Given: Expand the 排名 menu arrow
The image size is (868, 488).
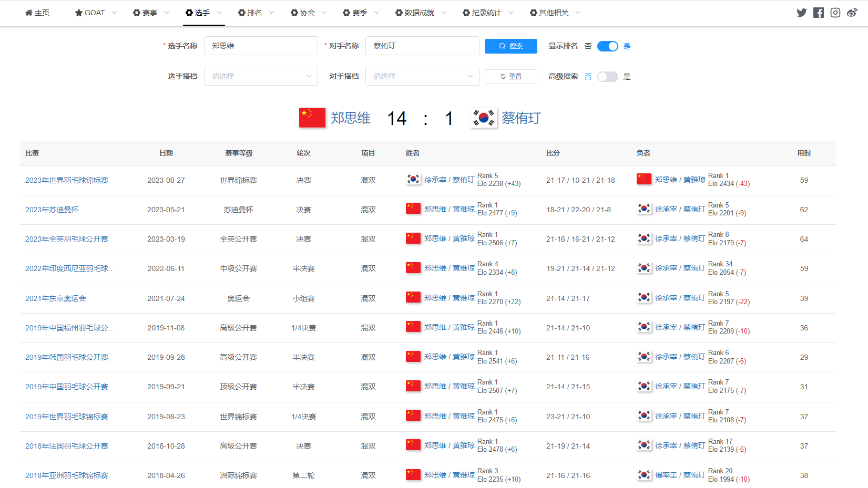Looking at the screenshot, I should click(x=271, y=13).
